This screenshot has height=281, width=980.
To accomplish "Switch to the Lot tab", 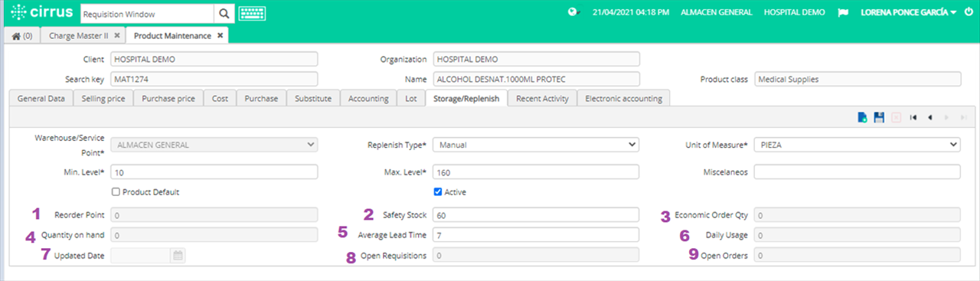I will (411, 98).
